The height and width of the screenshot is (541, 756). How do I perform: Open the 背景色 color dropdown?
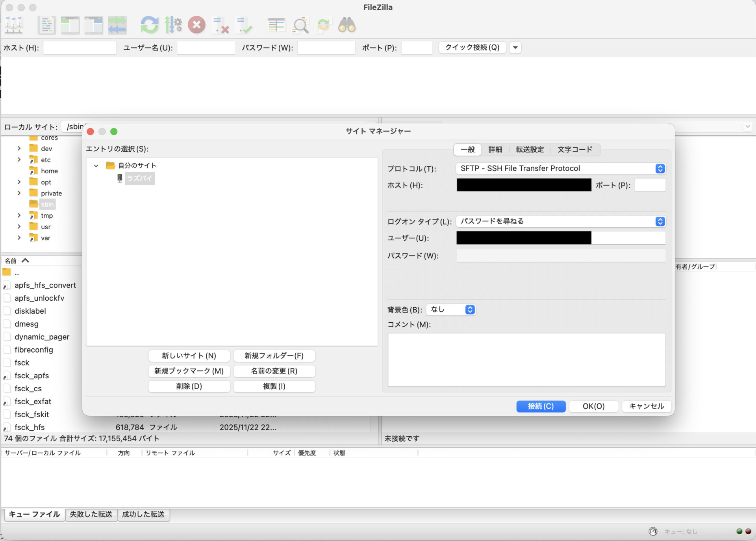(451, 310)
